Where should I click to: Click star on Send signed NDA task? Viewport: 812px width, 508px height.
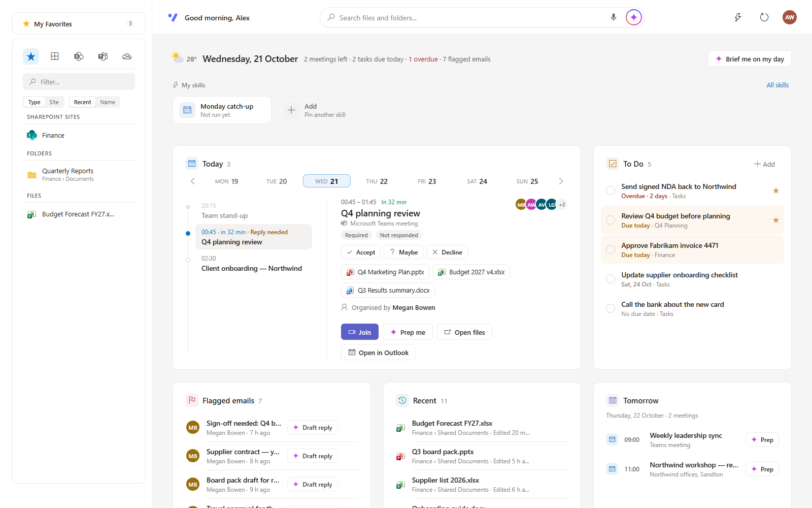[x=775, y=190]
